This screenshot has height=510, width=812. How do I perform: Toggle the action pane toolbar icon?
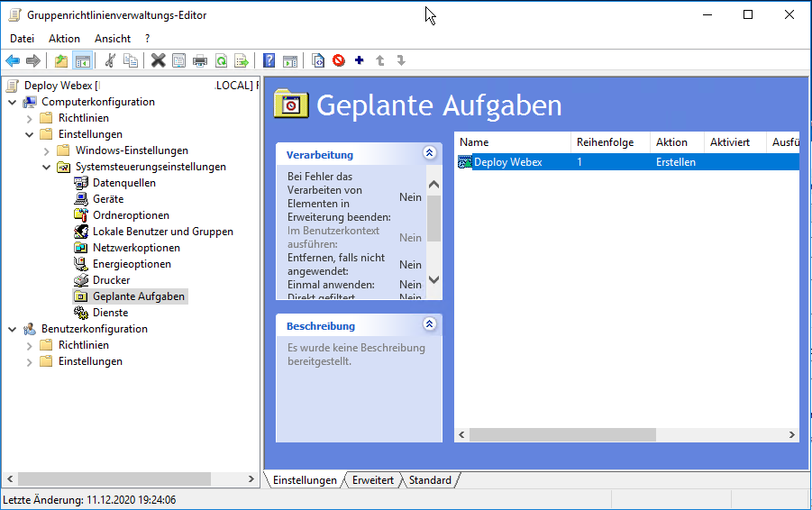coord(290,61)
